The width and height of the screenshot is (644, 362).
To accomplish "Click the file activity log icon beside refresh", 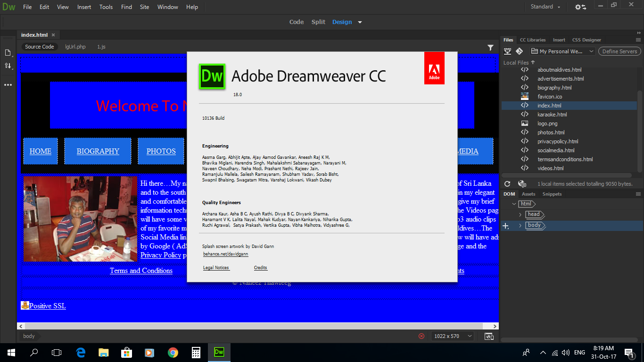I will tap(522, 184).
